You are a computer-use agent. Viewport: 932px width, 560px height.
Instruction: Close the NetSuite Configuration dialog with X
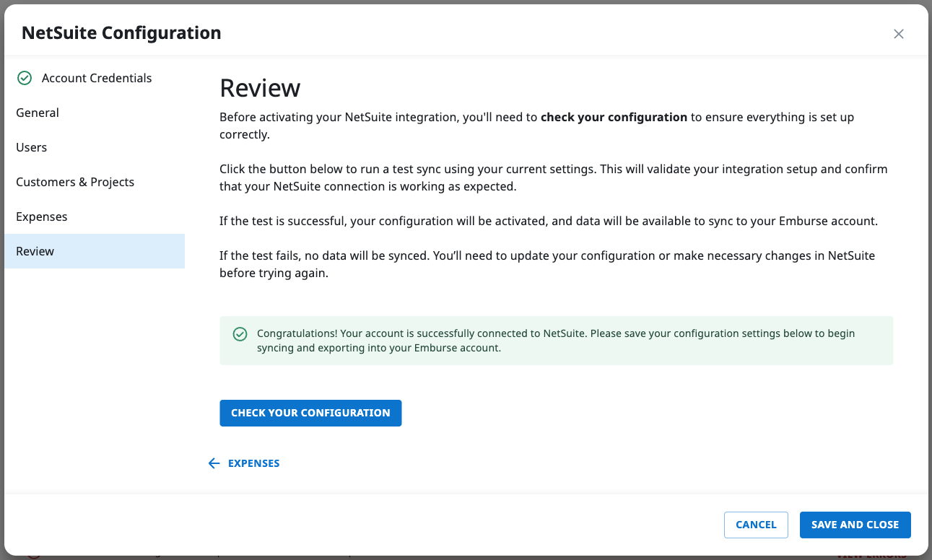pos(898,34)
